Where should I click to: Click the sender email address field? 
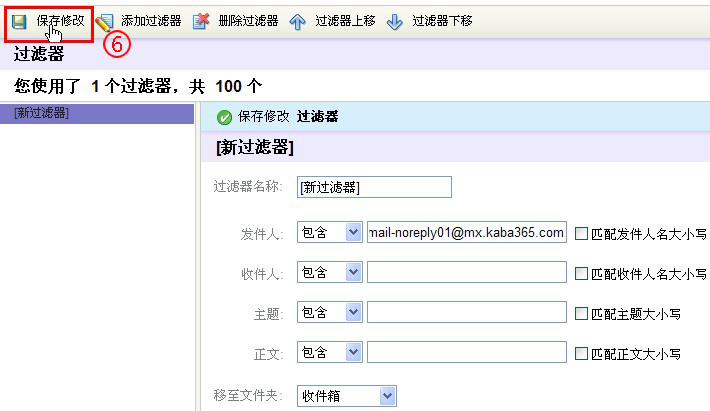(467, 233)
